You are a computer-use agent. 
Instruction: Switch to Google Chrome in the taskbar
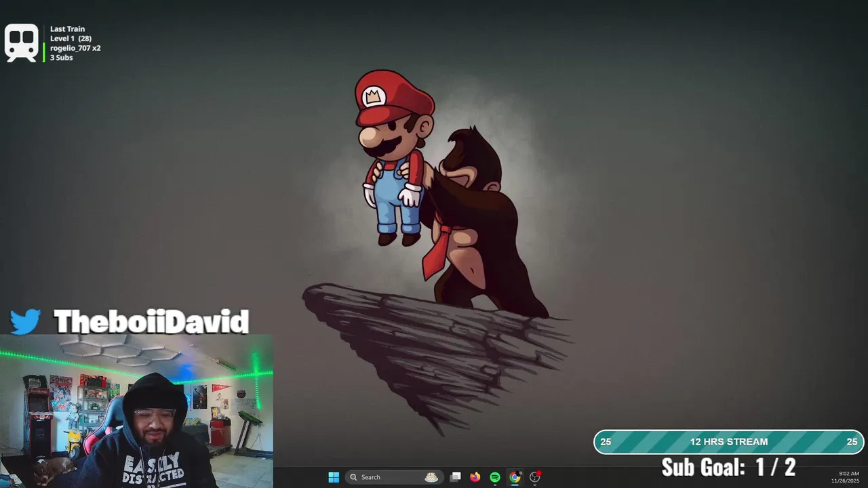point(515,477)
